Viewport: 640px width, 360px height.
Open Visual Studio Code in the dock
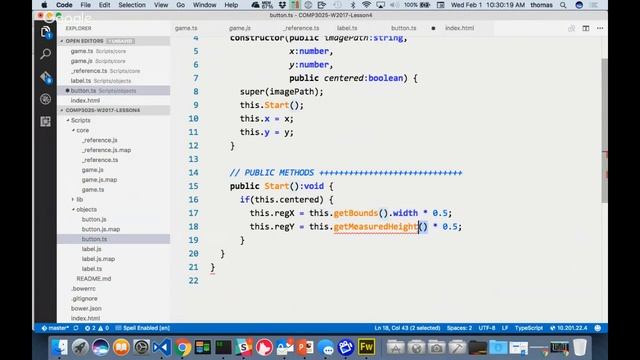click(x=162, y=347)
